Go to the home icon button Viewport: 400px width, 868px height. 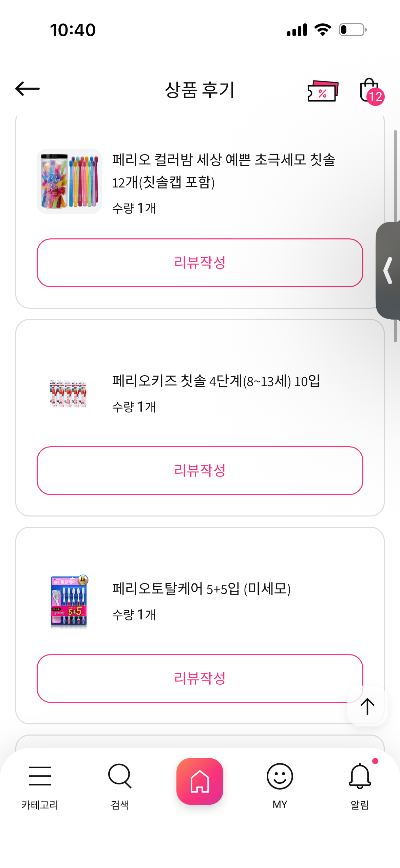200,781
